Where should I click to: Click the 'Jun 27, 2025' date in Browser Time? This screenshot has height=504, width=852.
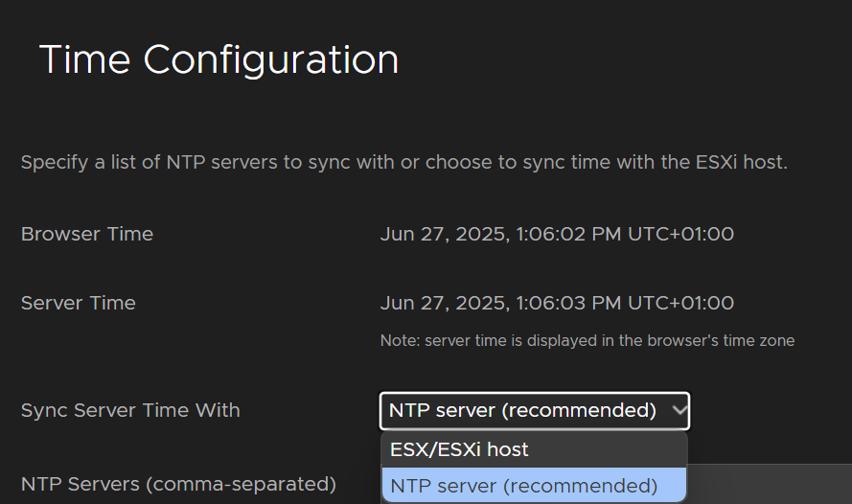click(x=445, y=235)
